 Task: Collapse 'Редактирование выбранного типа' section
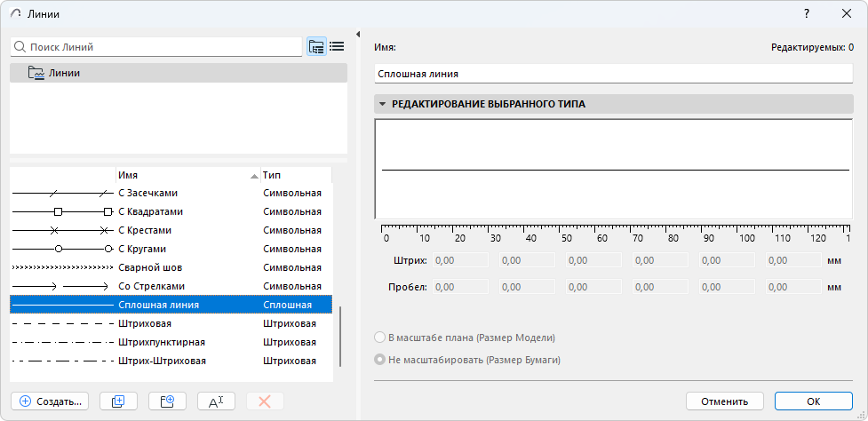point(382,104)
